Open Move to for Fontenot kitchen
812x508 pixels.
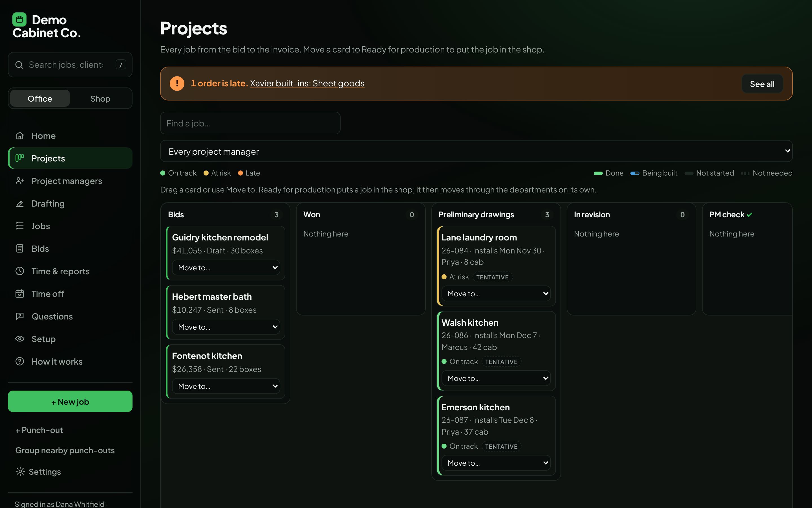(226, 386)
